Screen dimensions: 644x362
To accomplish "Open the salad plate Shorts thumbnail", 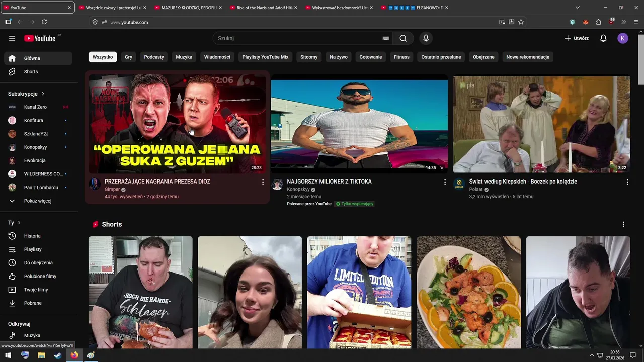I will pos(469,293).
